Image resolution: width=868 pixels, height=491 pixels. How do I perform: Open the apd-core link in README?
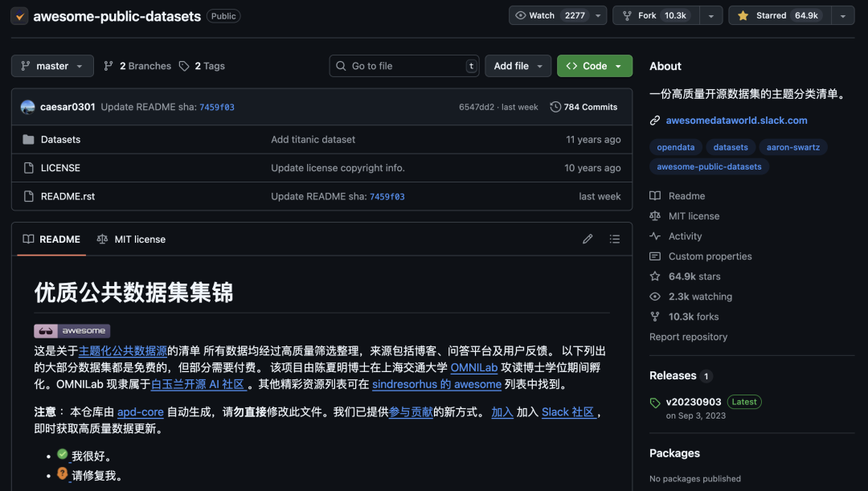click(140, 411)
